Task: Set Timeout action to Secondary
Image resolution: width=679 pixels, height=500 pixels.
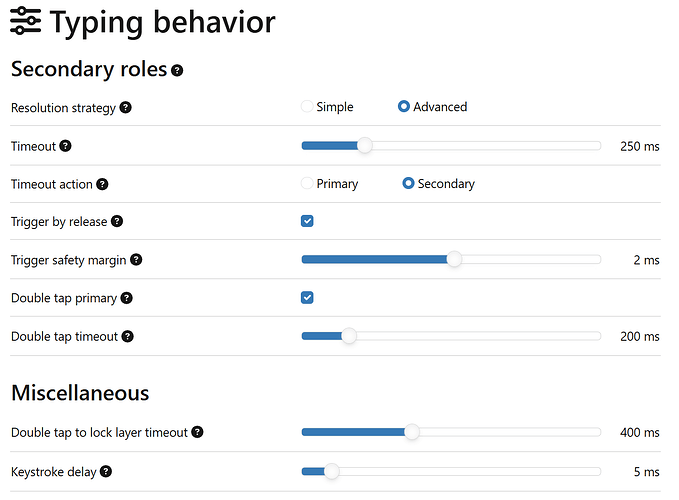Action: point(408,184)
